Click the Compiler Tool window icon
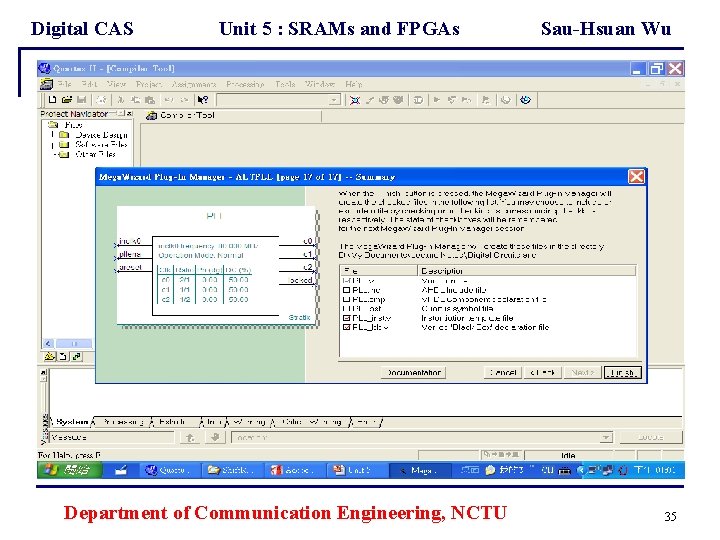Viewport: 720px width, 540px height. click(x=151, y=115)
